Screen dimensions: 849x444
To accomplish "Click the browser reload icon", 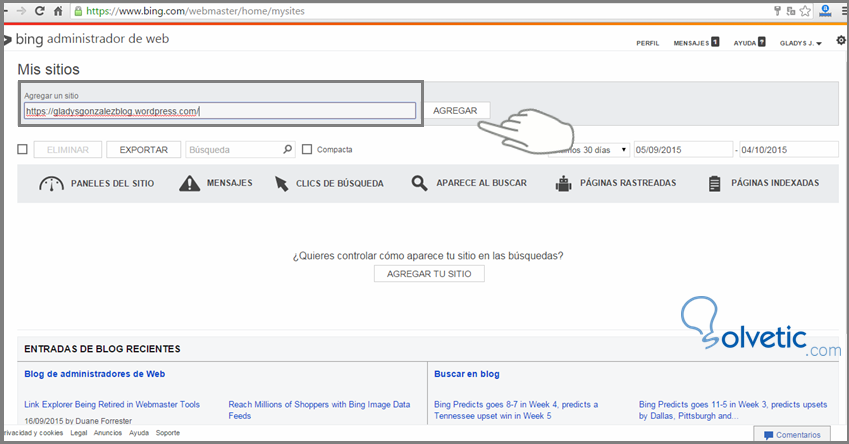I will (39, 12).
